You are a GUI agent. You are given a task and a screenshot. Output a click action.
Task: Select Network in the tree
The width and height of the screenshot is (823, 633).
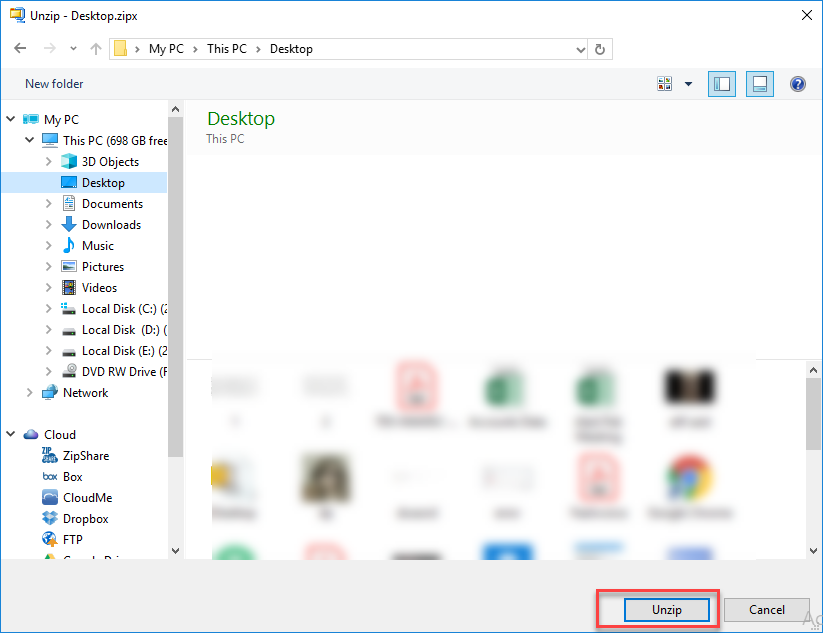(x=86, y=393)
